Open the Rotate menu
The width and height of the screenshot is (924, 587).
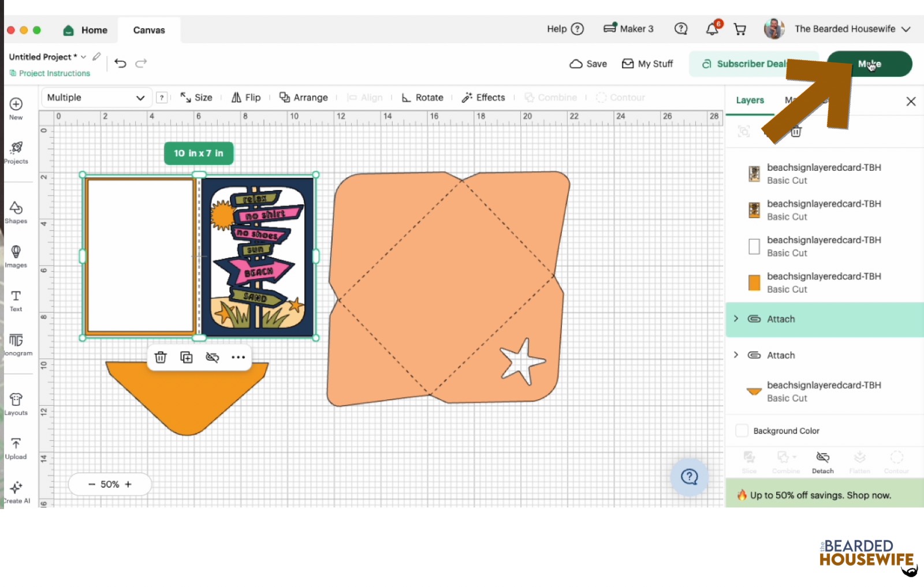[423, 98]
